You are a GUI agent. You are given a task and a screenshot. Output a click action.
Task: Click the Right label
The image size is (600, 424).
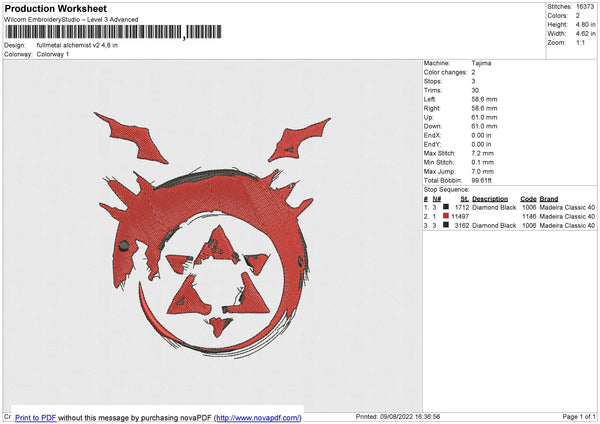click(432, 108)
